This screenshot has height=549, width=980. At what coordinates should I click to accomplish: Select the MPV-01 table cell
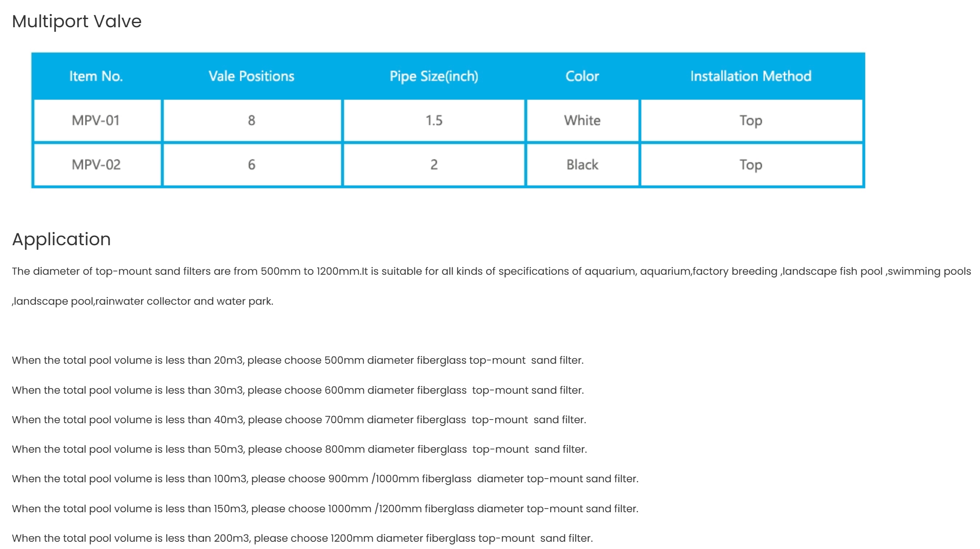[x=97, y=120]
